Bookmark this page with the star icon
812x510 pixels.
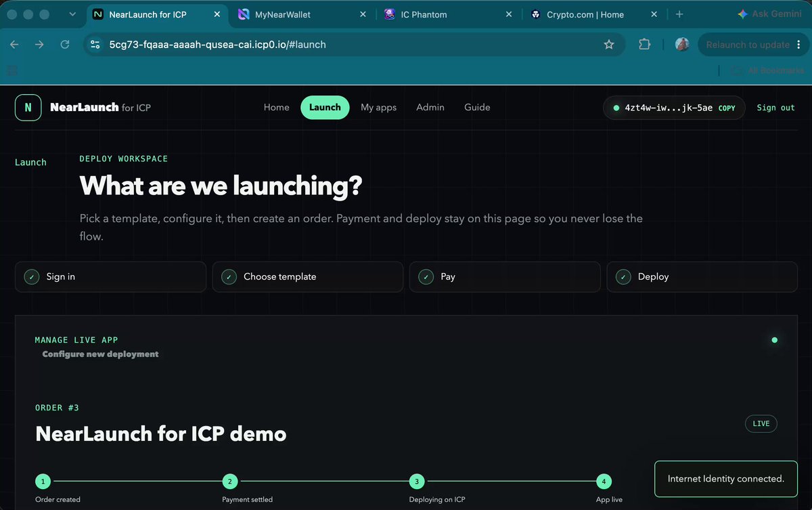tap(609, 45)
